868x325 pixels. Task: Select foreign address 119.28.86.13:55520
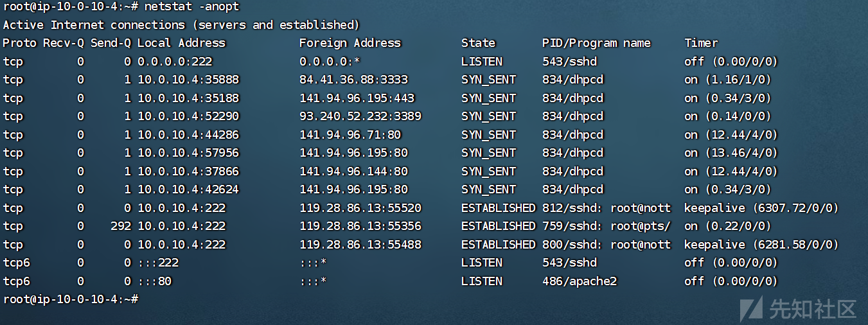360,208
